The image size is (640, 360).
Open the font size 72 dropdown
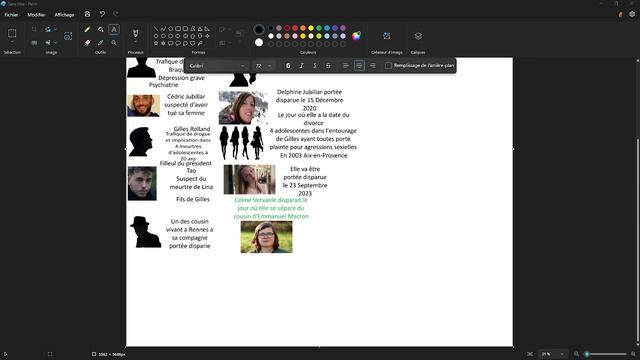click(263, 66)
